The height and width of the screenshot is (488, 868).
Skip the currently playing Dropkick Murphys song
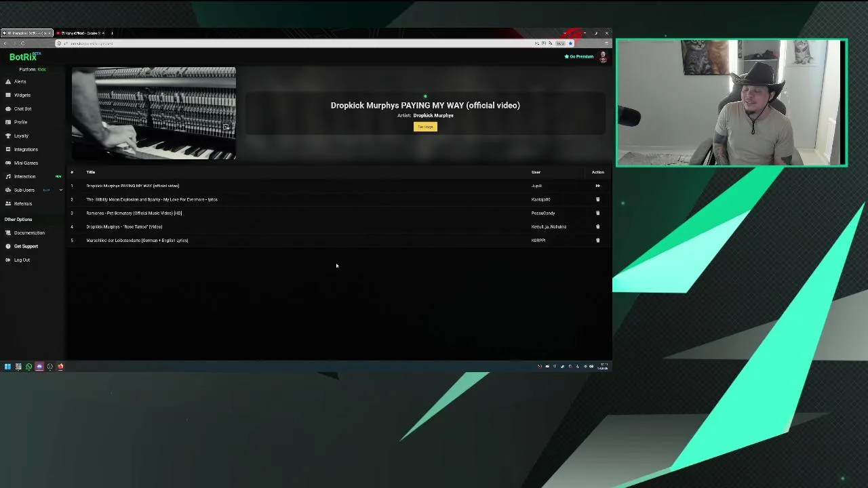(597, 186)
